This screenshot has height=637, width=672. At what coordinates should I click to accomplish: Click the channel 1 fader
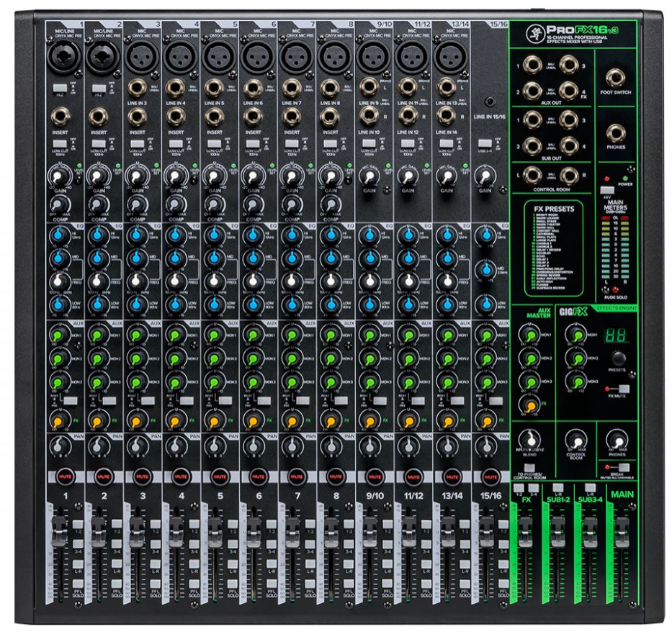[x=60, y=532]
